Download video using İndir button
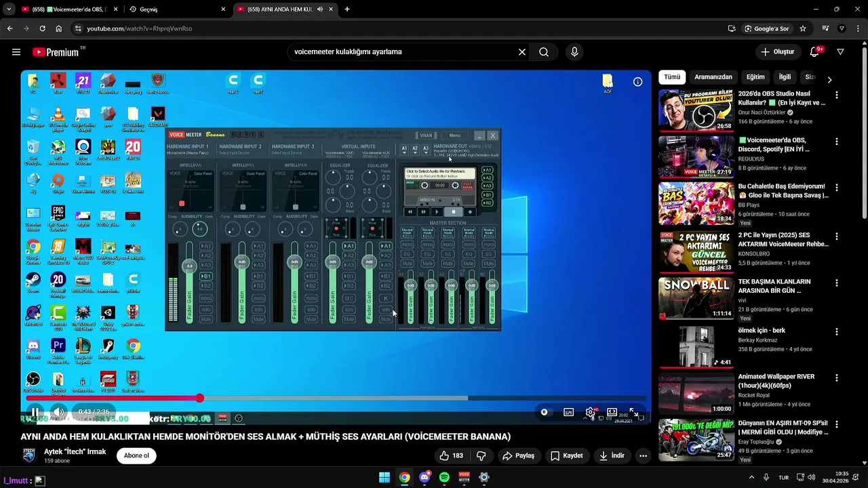Image resolution: width=868 pixels, height=488 pixels. pyautogui.click(x=612, y=456)
